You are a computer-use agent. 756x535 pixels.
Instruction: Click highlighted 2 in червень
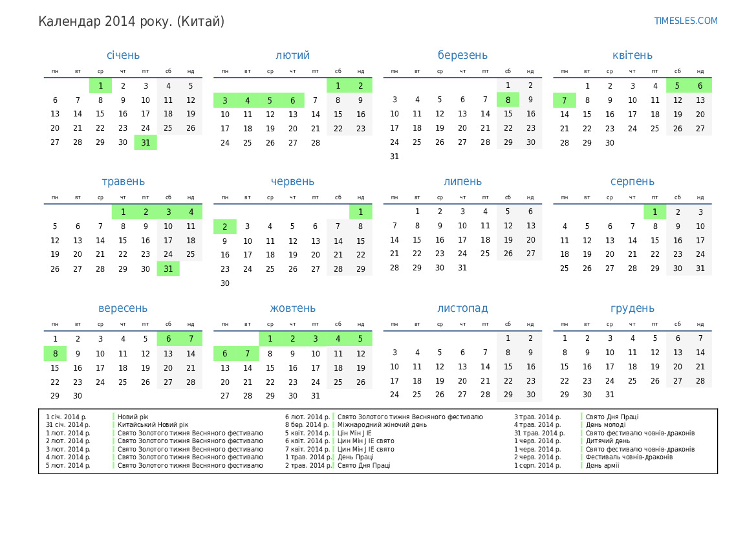click(224, 226)
